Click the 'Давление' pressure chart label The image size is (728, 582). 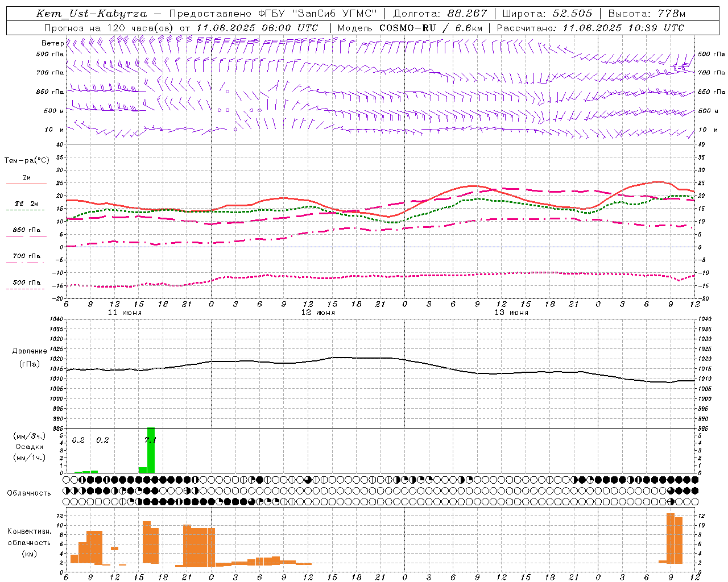[x=29, y=351]
